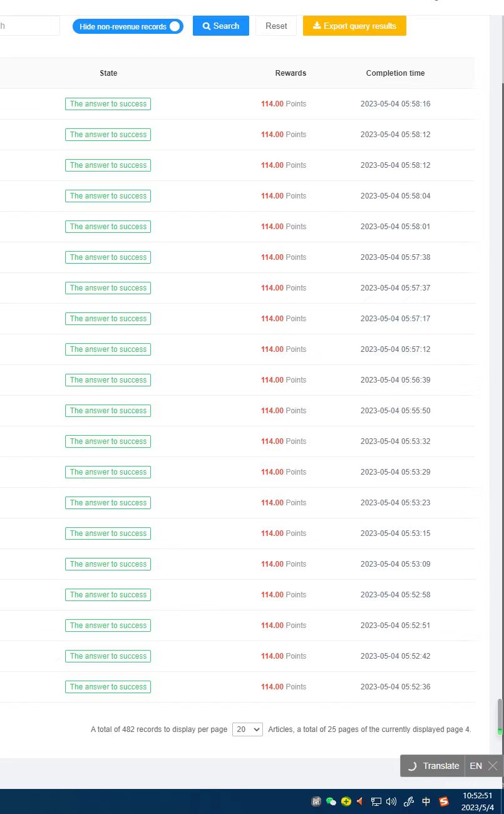Click the Translate button

[435, 766]
